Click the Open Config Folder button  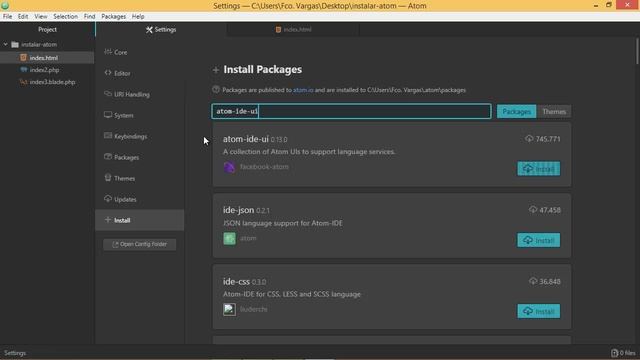(x=140, y=244)
